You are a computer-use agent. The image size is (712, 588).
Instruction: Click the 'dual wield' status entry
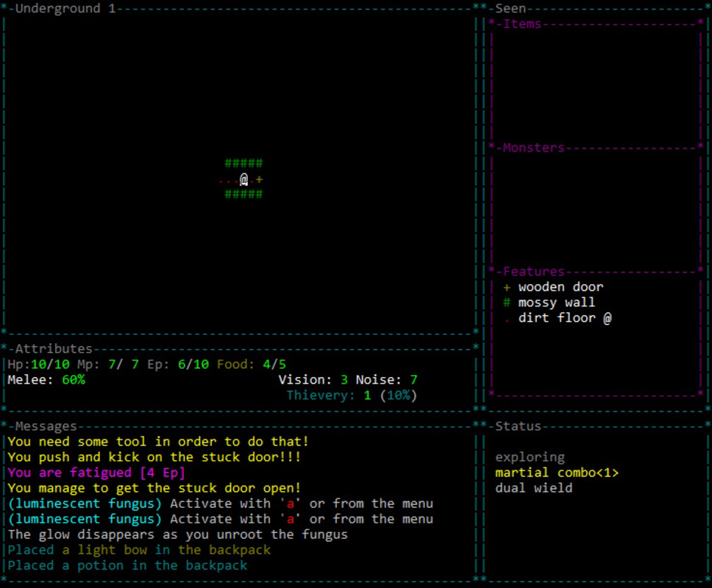tap(533, 488)
